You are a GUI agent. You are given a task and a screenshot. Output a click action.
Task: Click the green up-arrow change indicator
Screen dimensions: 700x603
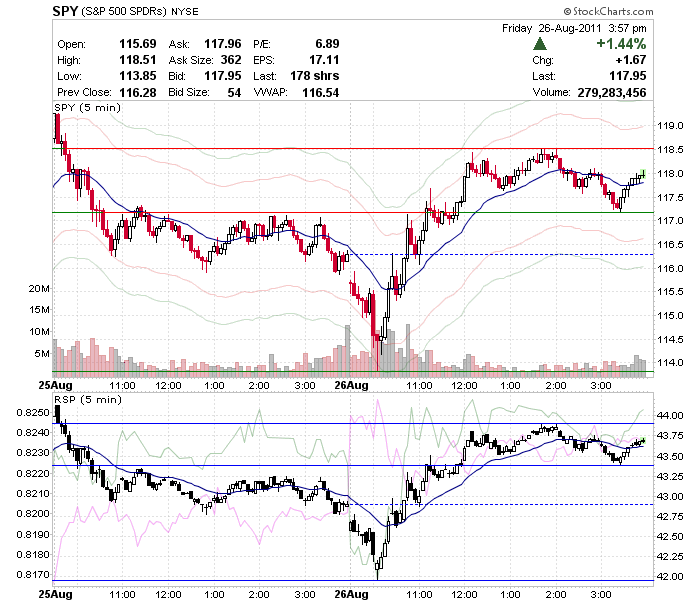(x=540, y=44)
